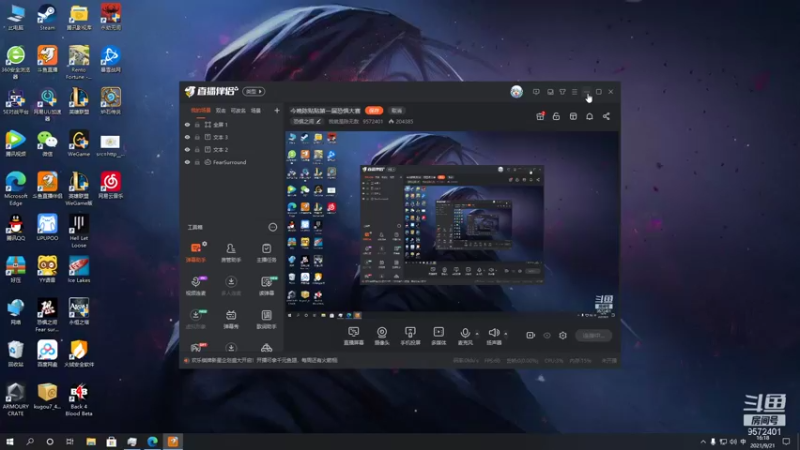Open the gift box icon with red dot

pyautogui.click(x=540, y=116)
